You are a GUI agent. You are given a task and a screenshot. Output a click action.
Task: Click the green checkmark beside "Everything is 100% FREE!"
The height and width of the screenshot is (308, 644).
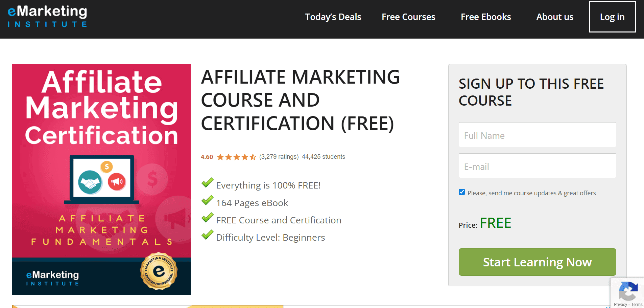tap(207, 183)
